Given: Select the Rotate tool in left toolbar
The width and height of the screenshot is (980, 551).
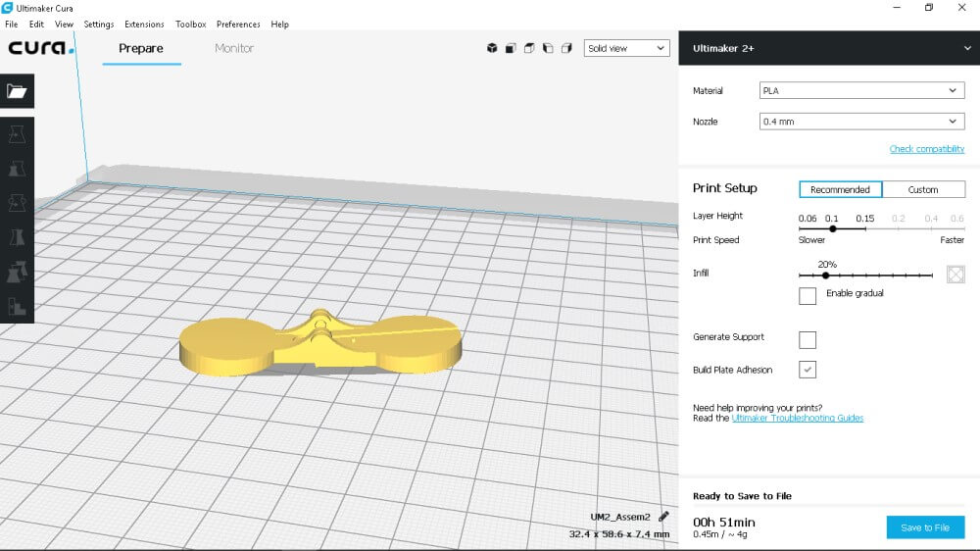Looking at the screenshot, I should (x=17, y=203).
